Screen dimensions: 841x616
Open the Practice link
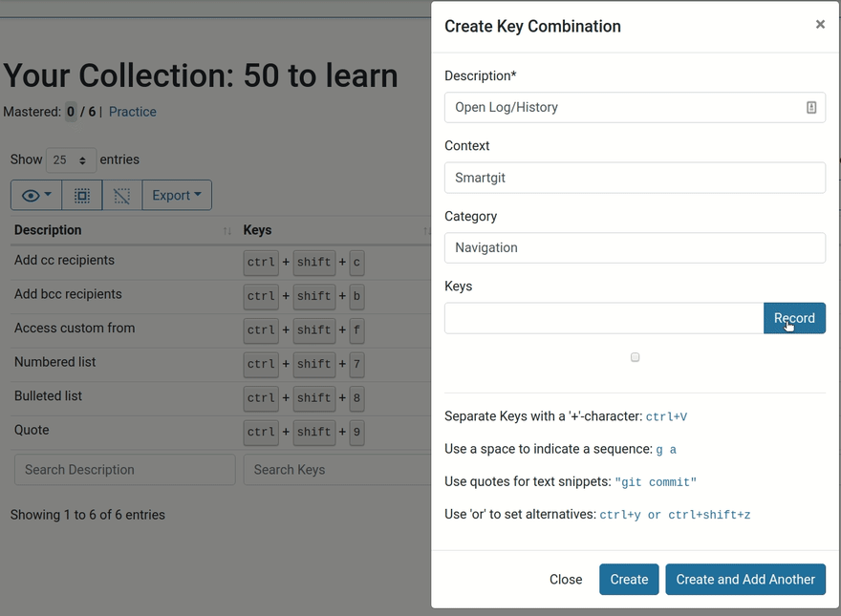(133, 112)
